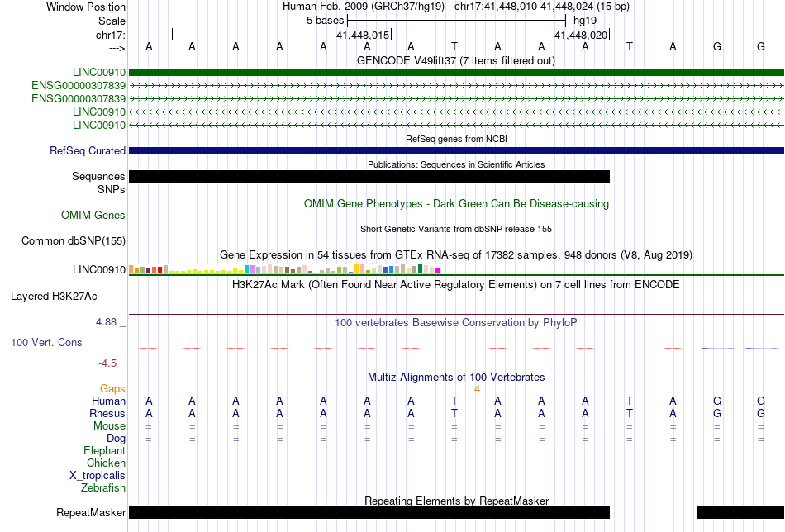Select the X_tropicalis alignment row label
The height and width of the screenshot is (532, 785).
coord(98,476)
